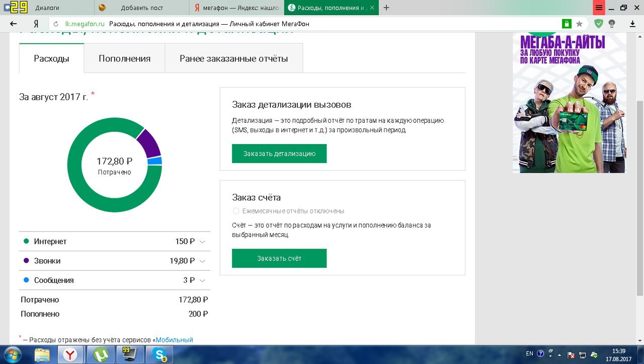Click the green secure connection lock icon
The height and width of the screenshot is (364, 644).
pos(567,24)
